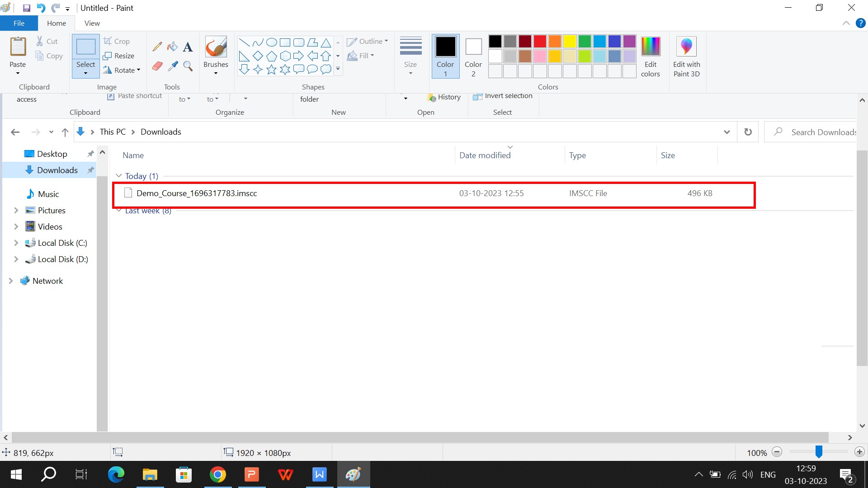
Task: Open the shape Outline dropdown
Action: tap(368, 41)
